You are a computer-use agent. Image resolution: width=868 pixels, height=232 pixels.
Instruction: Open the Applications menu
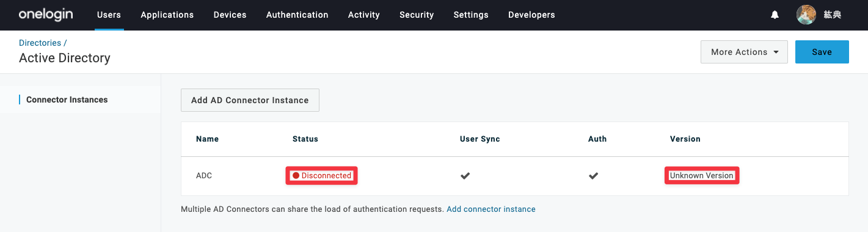click(x=167, y=15)
